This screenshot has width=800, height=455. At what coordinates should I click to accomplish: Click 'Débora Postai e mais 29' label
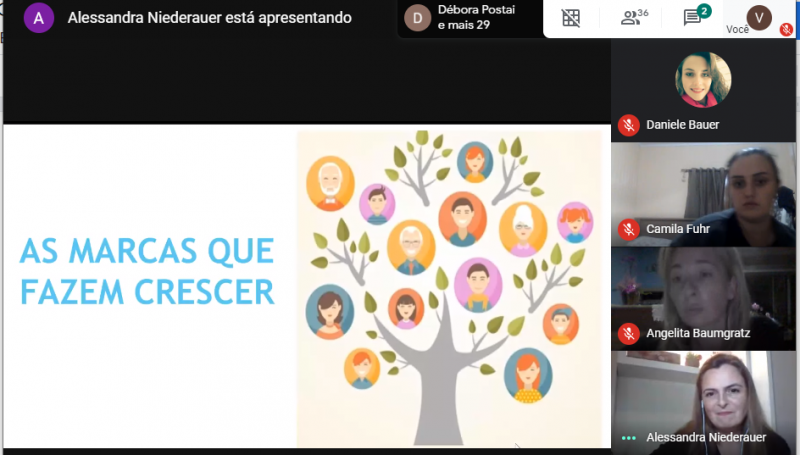[476, 17]
